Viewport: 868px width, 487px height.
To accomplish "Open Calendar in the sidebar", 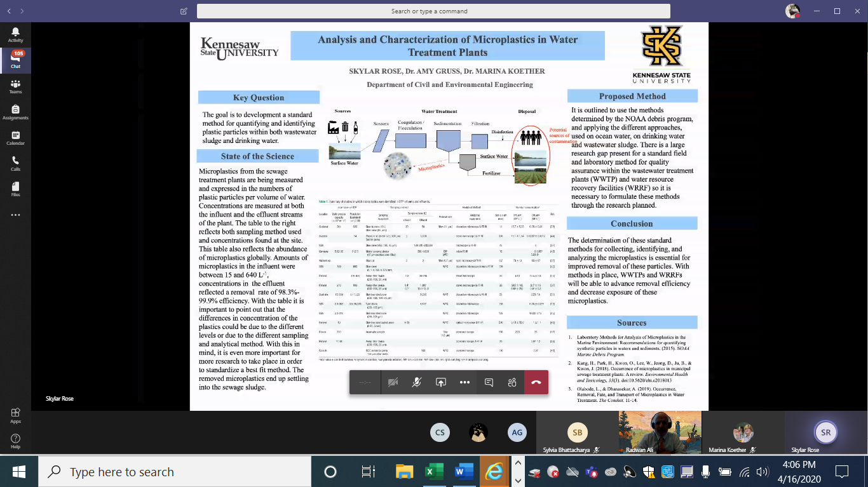I will click(15, 138).
